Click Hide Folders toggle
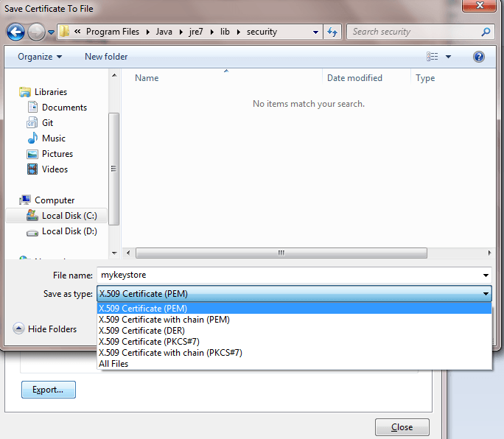Image resolution: width=504 pixels, height=439 pixels. pyautogui.click(x=45, y=329)
